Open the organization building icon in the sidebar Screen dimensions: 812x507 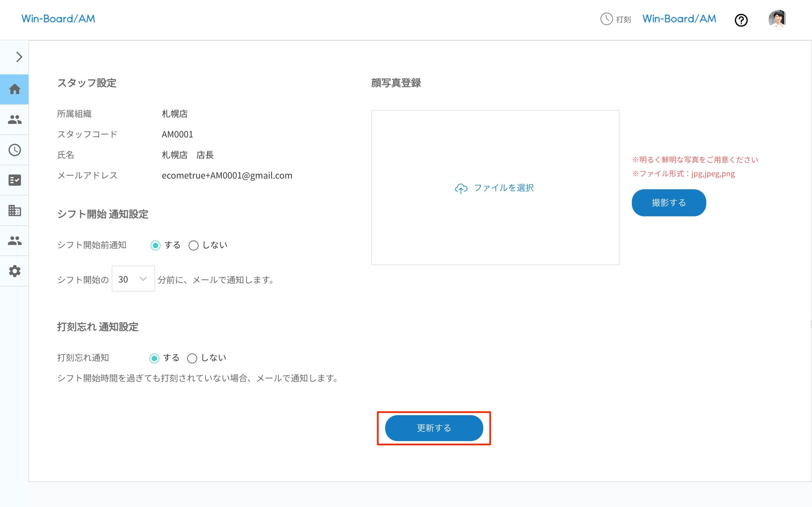pyautogui.click(x=14, y=210)
